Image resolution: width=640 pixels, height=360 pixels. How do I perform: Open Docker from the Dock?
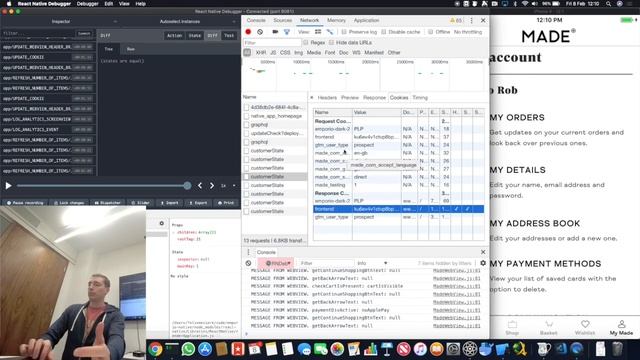[x=486, y=349]
